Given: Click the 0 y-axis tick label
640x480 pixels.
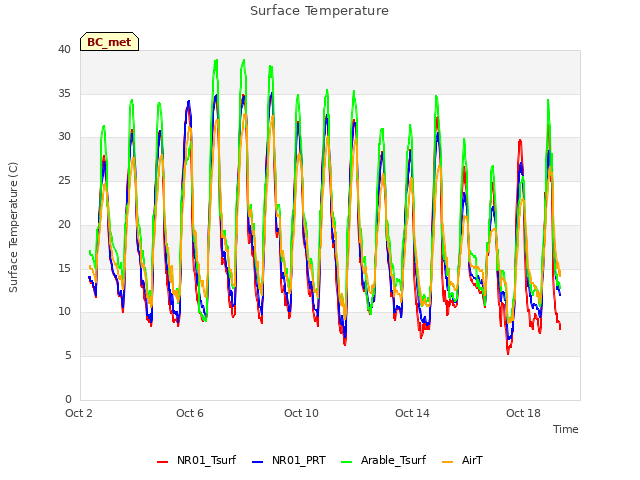Looking at the screenshot, I should click(68, 399).
